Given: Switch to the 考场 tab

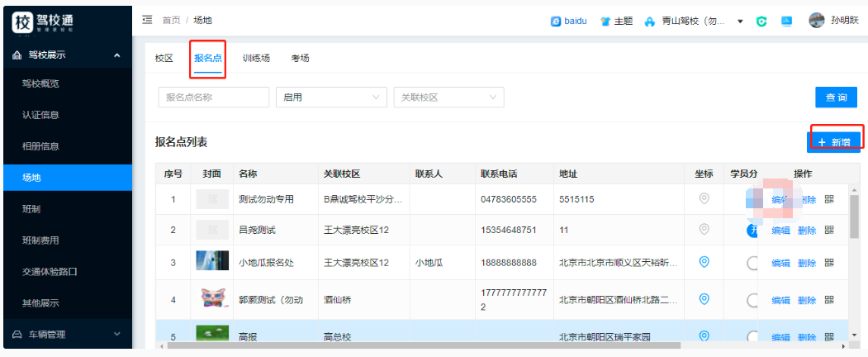Looking at the screenshot, I should (300, 58).
